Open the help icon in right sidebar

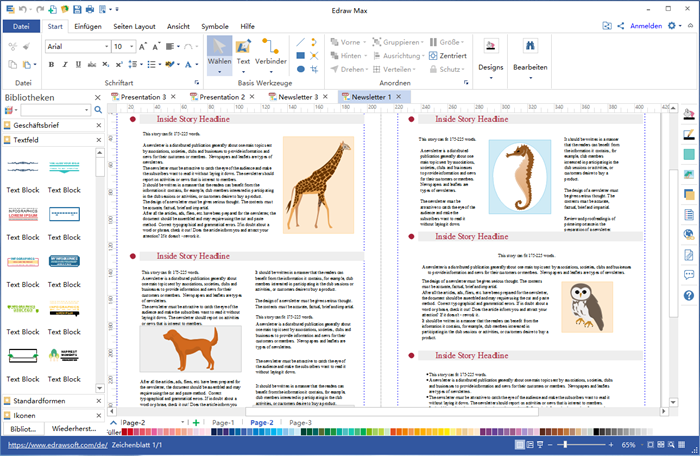coord(689,295)
